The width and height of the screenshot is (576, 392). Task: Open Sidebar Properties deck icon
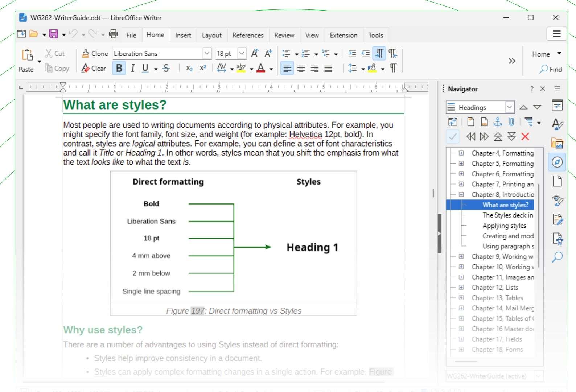click(x=557, y=105)
